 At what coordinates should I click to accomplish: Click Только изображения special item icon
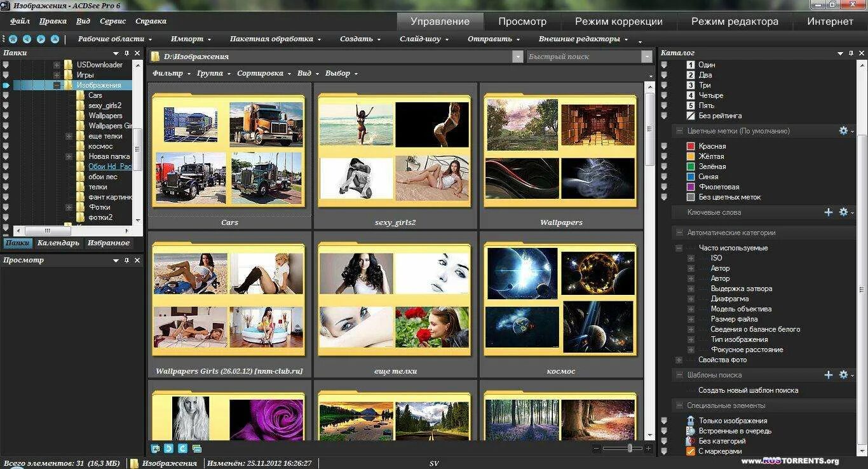pyautogui.click(x=691, y=421)
